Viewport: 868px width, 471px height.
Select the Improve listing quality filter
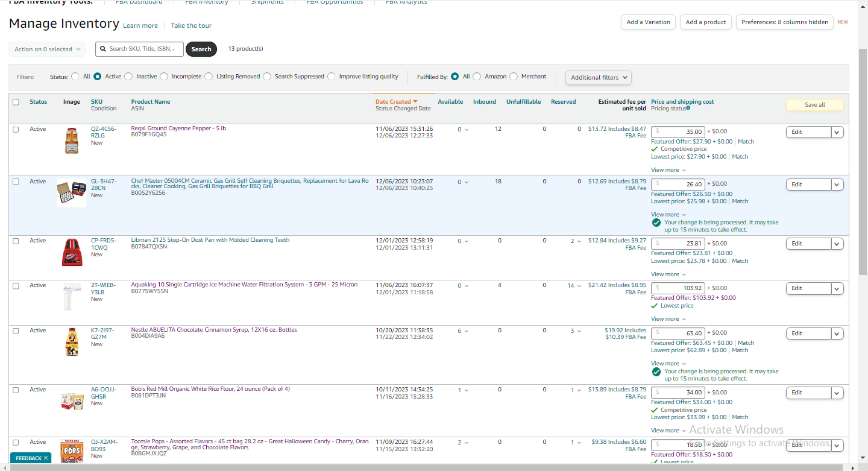coord(332,77)
